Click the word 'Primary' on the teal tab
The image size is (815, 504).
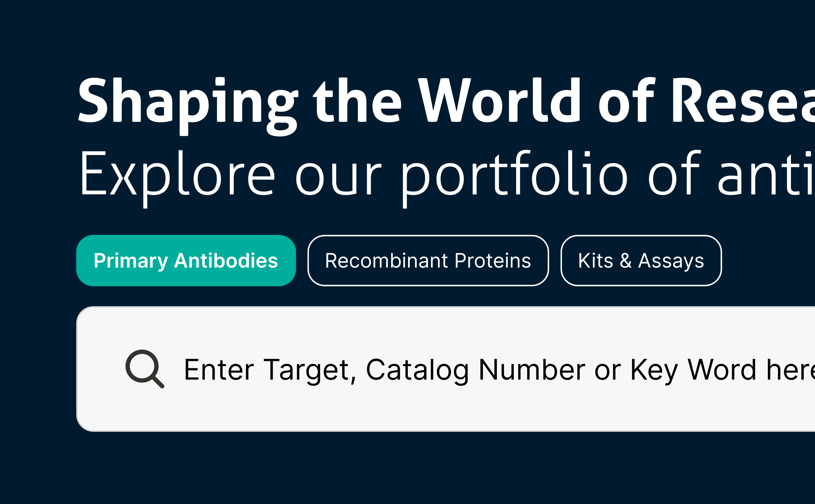pyautogui.click(x=131, y=261)
